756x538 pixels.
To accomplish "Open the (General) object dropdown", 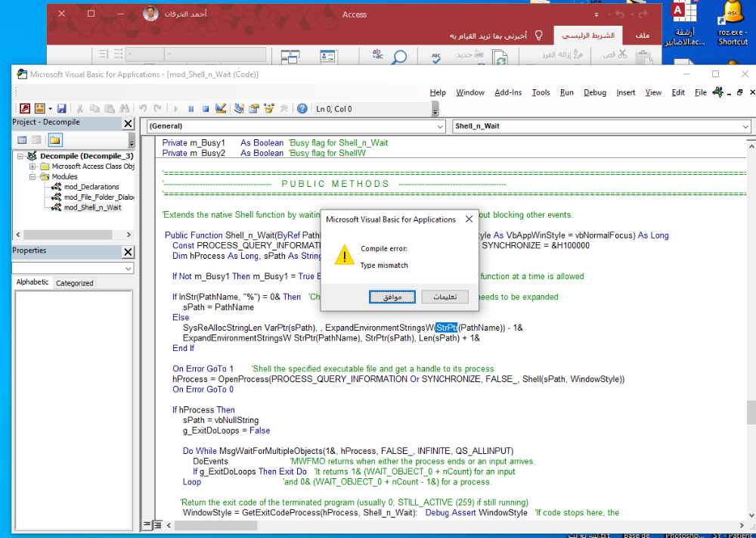I will tap(440, 126).
